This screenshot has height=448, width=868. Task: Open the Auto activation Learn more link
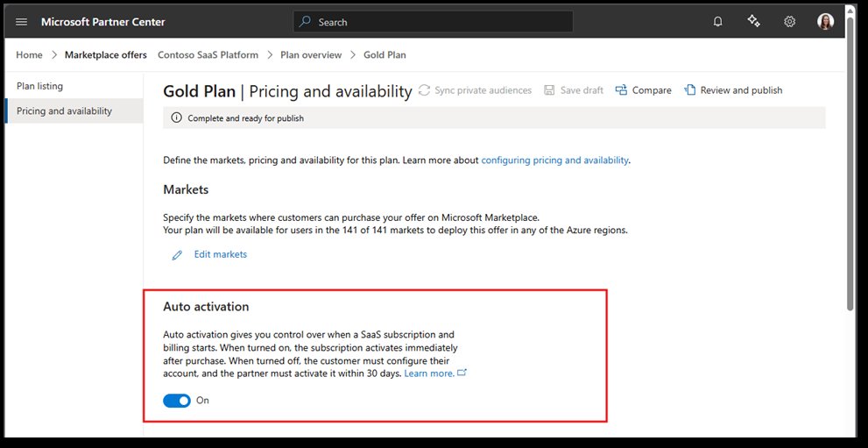coord(429,373)
